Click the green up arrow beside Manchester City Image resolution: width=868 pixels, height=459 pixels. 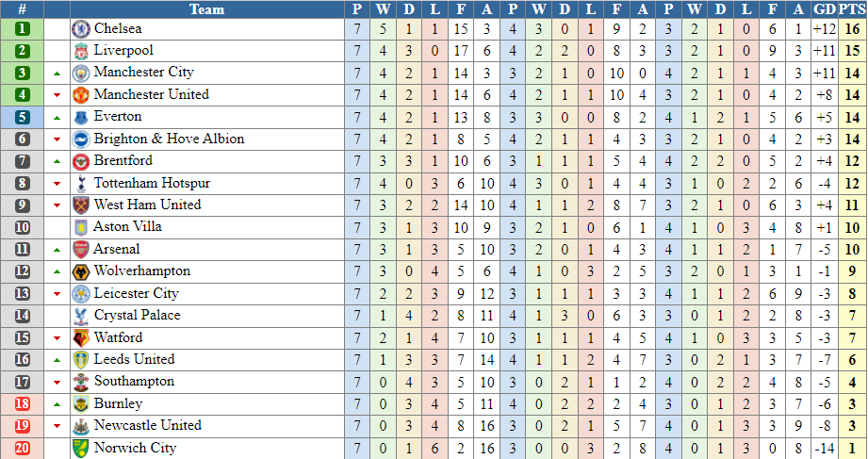click(x=57, y=74)
